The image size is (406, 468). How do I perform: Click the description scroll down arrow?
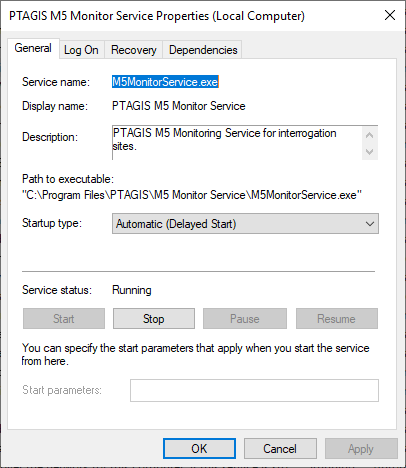click(369, 152)
